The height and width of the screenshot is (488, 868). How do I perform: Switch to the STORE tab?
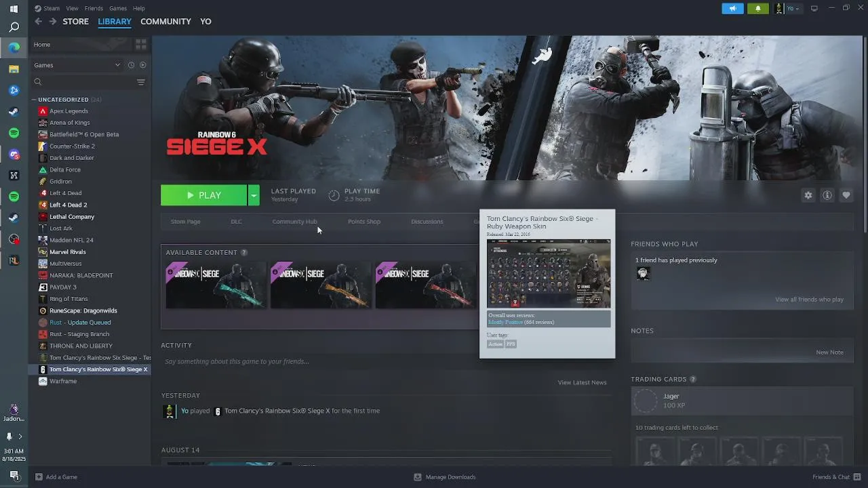pyautogui.click(x=75, y=22)
